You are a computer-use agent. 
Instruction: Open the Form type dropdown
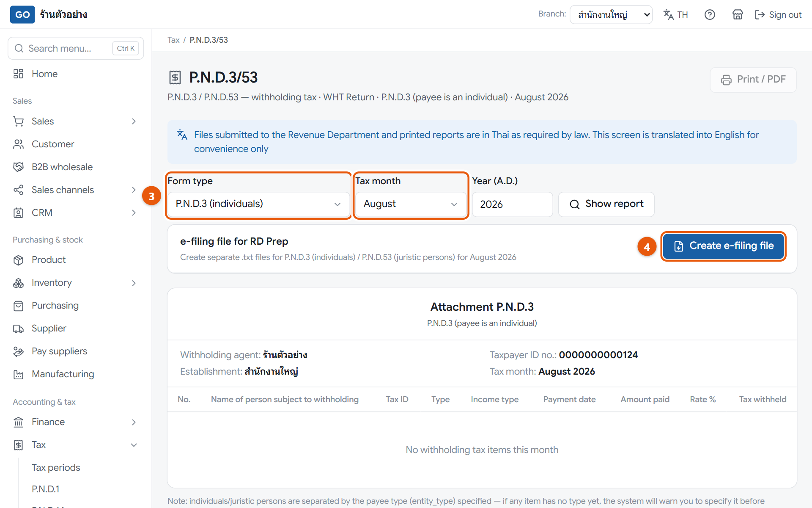(x=259, y=204)
